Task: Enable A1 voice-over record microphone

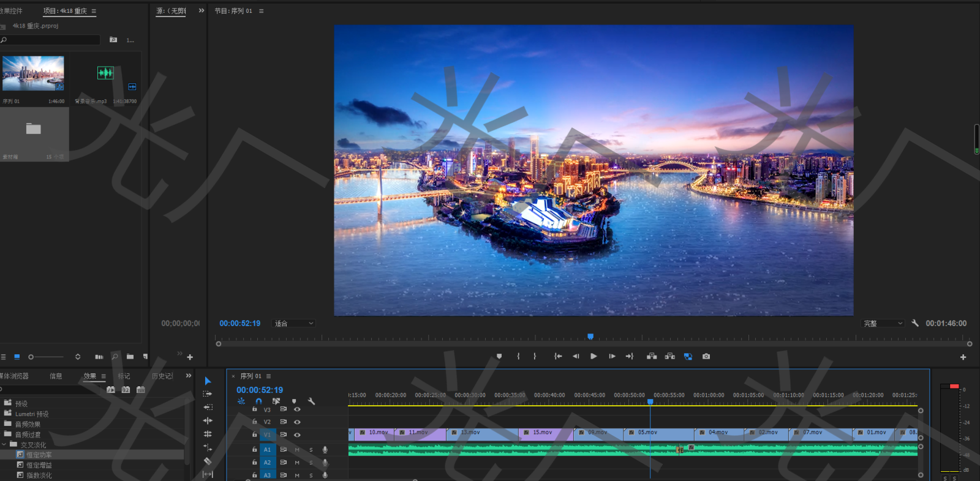Action: coord(325,450)
